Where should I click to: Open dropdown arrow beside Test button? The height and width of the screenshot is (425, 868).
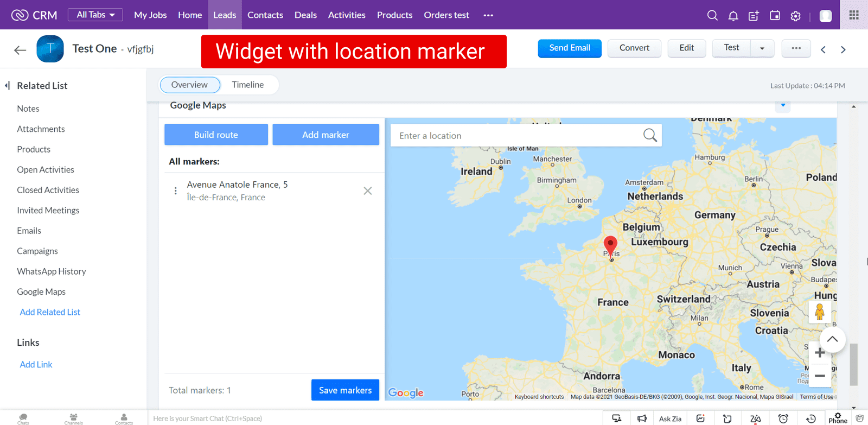pos(762,48)
